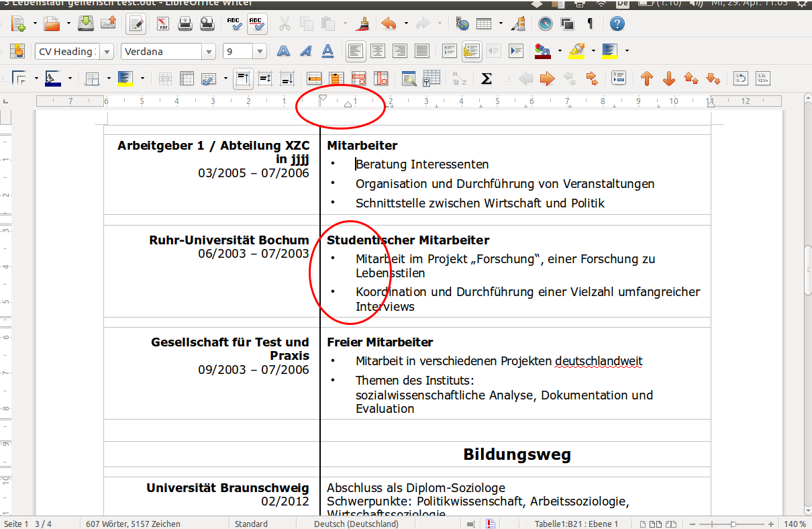Screen dimensions: 812x529
Task: Export directly as PDF
Action: (x=163, y=24)
